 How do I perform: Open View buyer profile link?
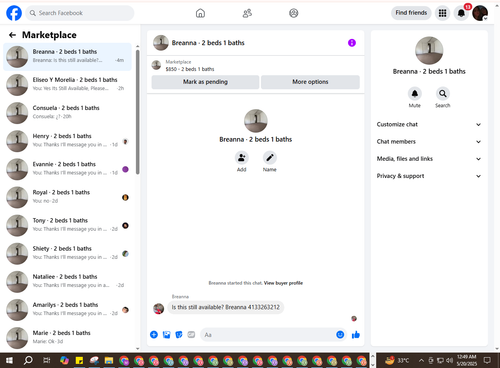[x=283, y=283]
